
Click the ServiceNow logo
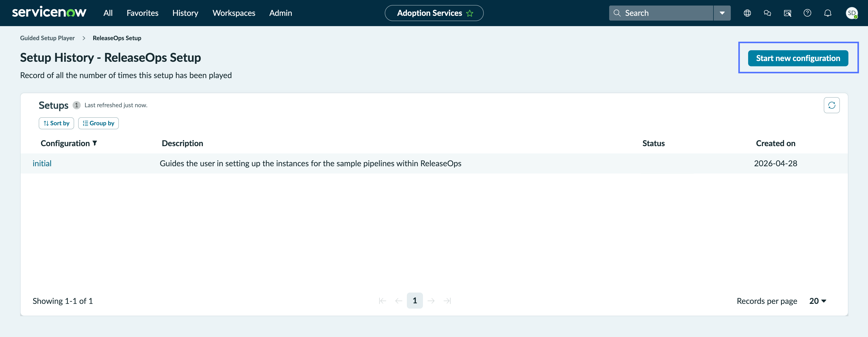(49, 13)
